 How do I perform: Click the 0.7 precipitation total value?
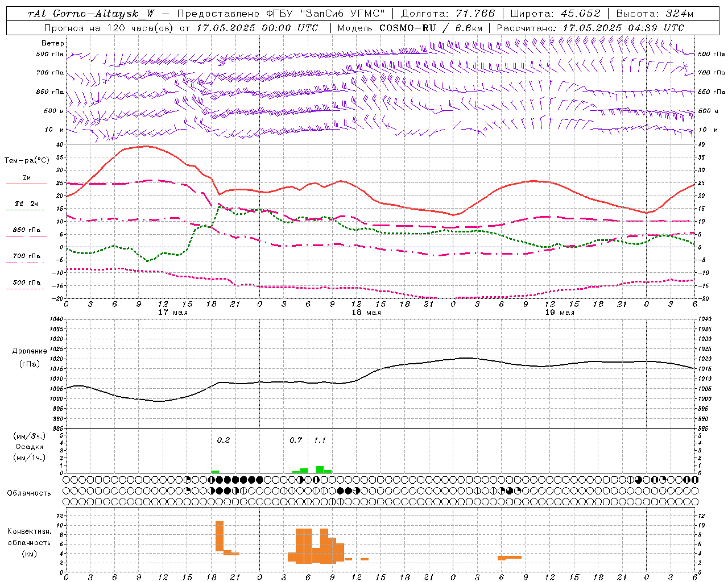[x=296, y=440]
